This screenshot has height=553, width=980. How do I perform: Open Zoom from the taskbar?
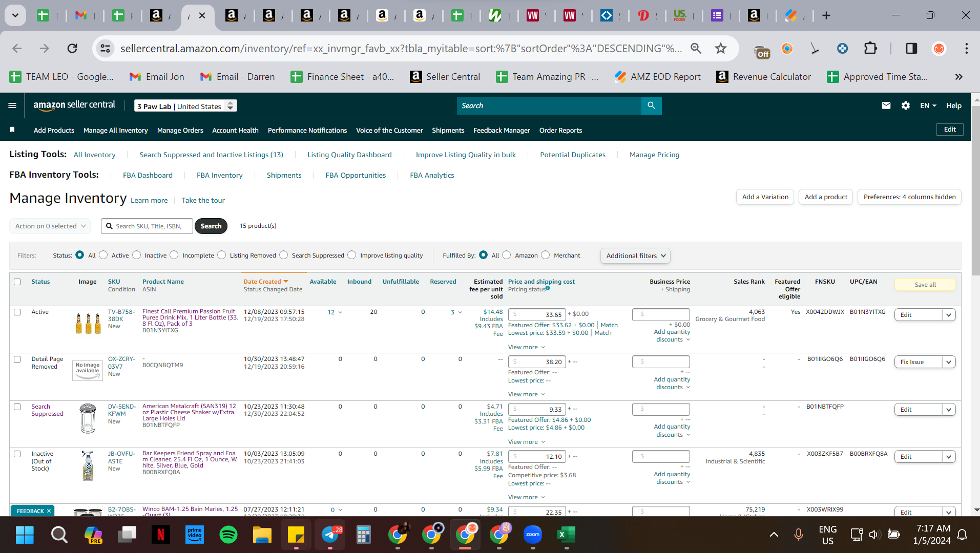coord(533,535)
